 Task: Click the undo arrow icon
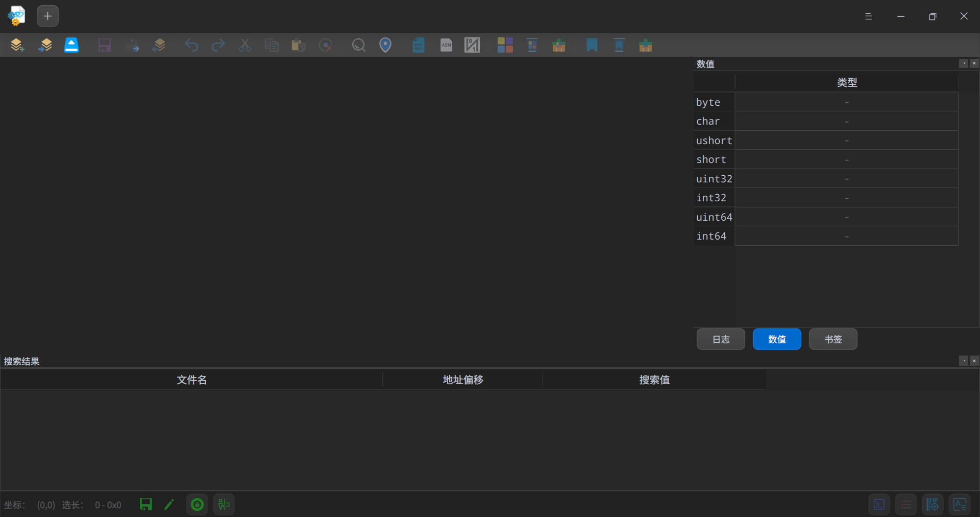191,45
